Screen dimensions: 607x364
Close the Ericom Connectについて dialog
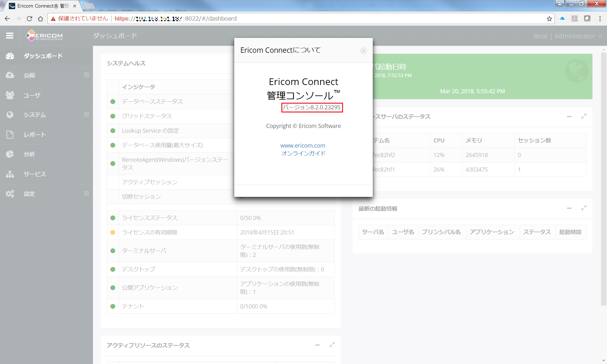363,51
